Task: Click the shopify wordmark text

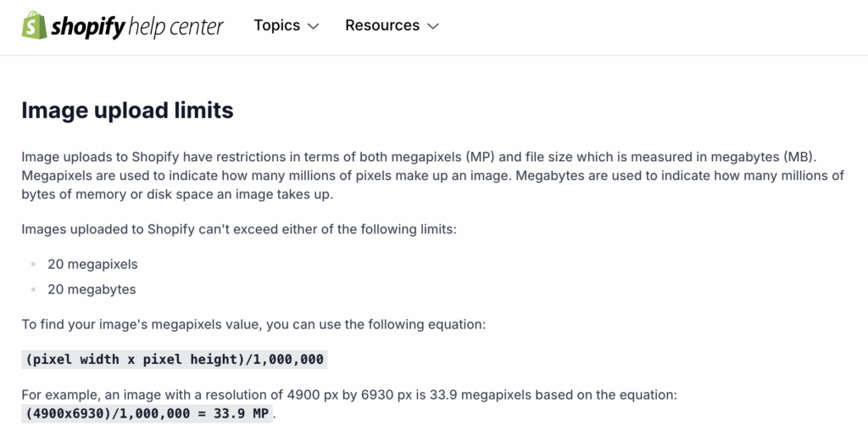Action: (88, 27)
